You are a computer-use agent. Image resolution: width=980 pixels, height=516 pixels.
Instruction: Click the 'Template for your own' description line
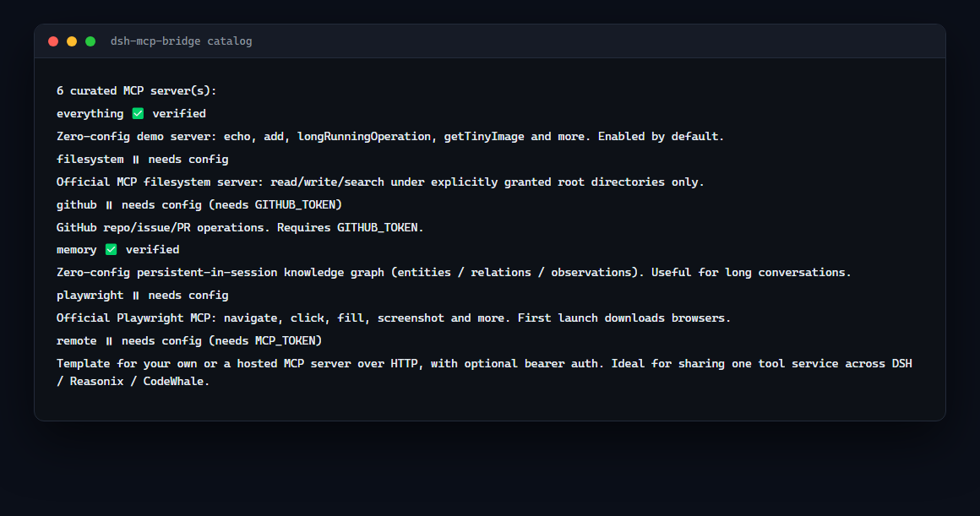point(484,364)
